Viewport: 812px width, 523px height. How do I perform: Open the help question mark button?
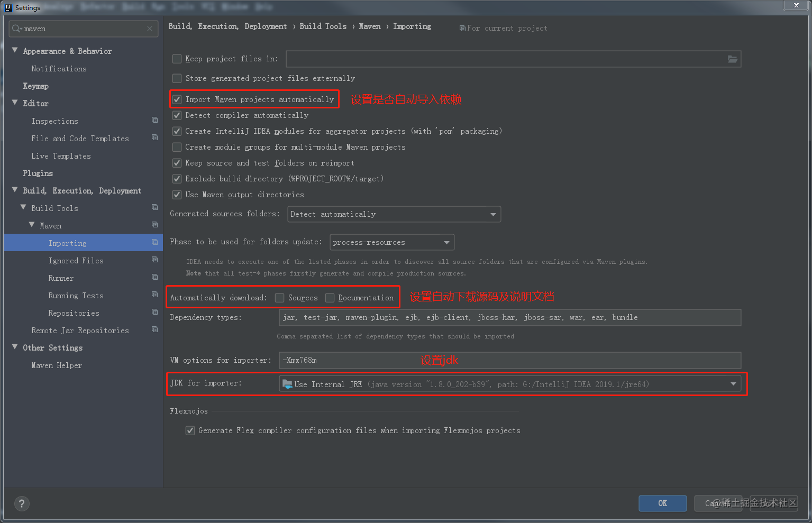[x=22, y=503]
